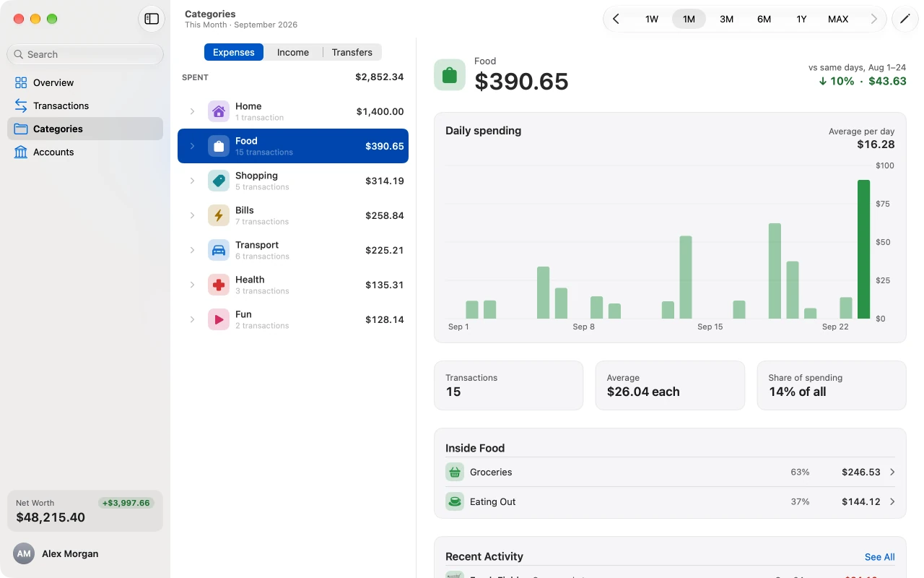Click the pencil edit icon
This screenshot has width=924, height=578.
coord(905,19)
